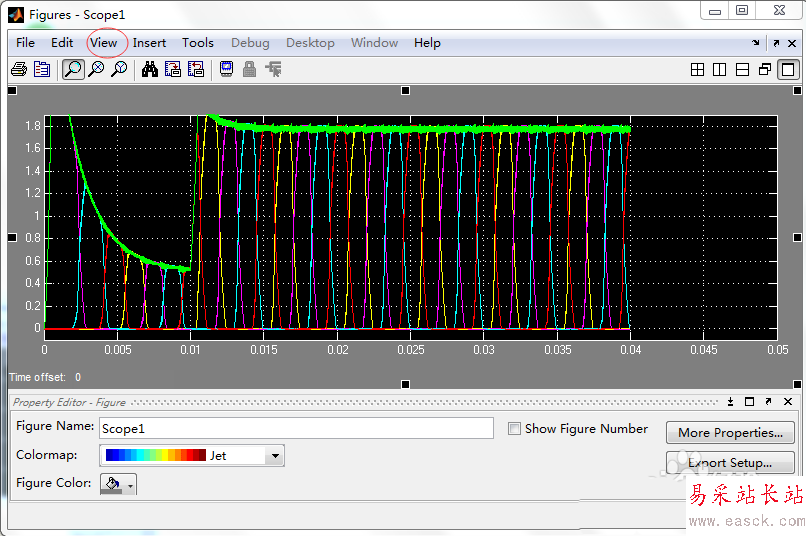The height and width of the screenshot is (536, 806).
Task: Click menu bar actions arrow icon
Action: click(x=756, y=43)
